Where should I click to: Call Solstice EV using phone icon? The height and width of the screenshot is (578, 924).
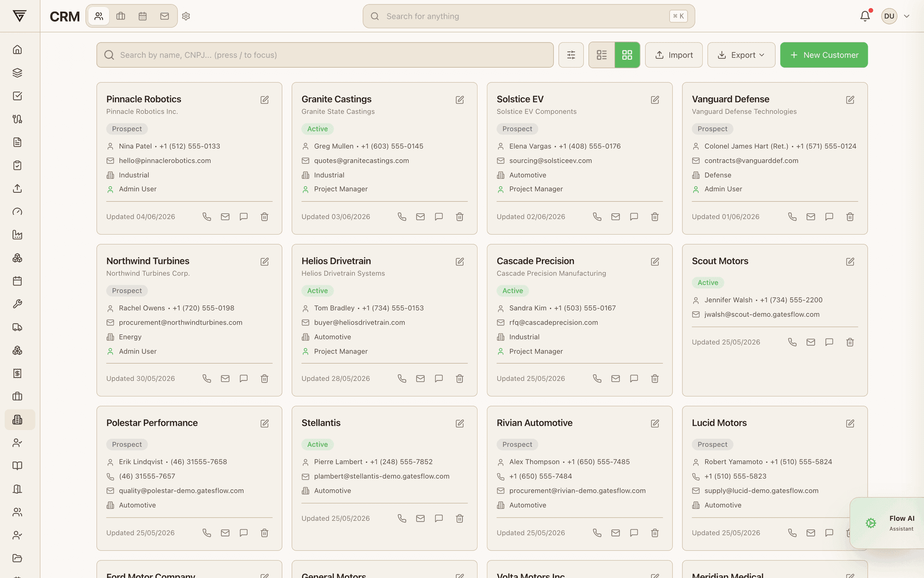(597, 217)
